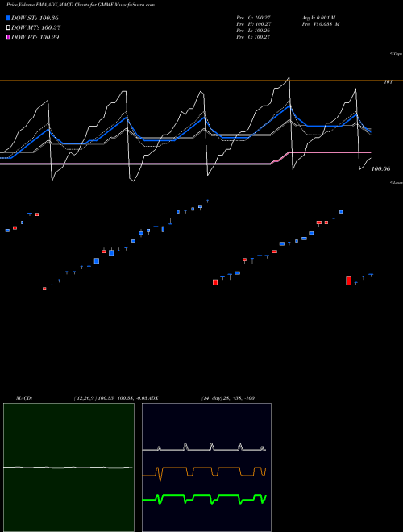Click the 'Avg V: 0.001 M' value

[x=318, y=18]
